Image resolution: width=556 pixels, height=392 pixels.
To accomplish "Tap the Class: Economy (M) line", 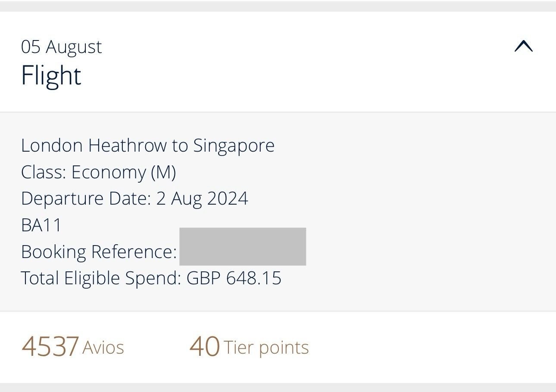I will pos(99,172).
